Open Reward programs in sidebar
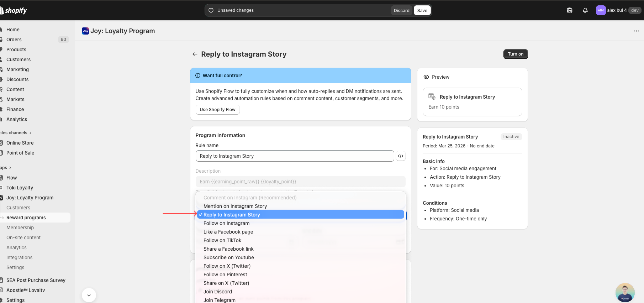 coord(26,218)
